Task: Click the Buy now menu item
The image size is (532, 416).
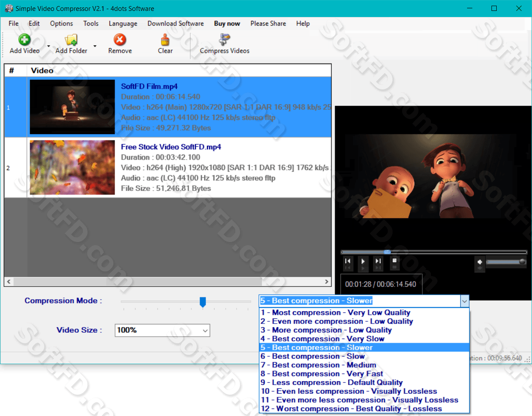Action: 227,24
